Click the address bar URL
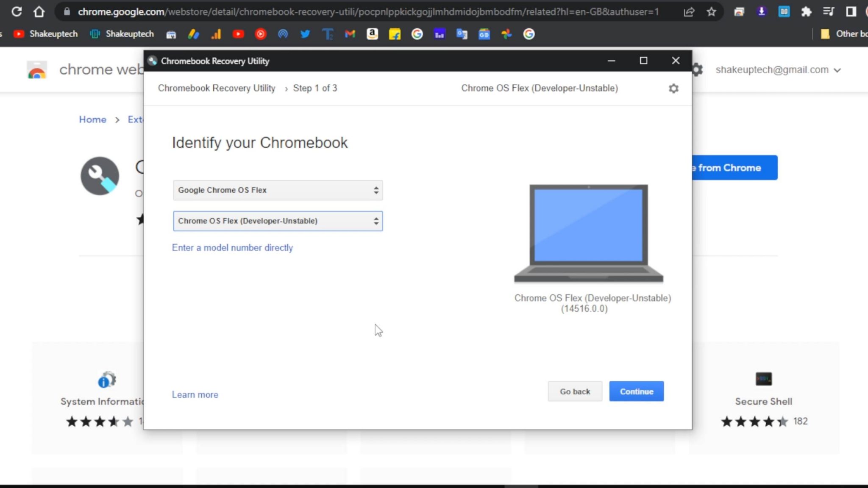Image resolution: width=868 pixels, height=488 pixels. click(x=368, y=12)
